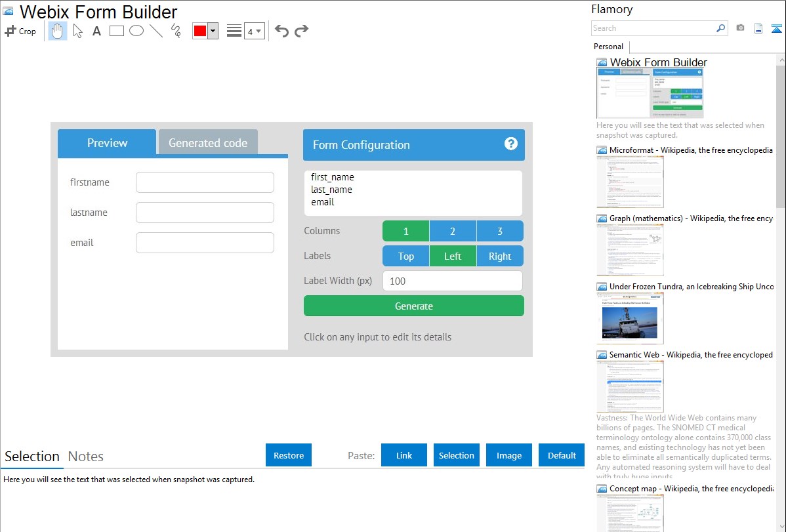This screenshot has width=786, height=532.
Task: Switch to the Personal tab
Action: click(x=609, y=46)
